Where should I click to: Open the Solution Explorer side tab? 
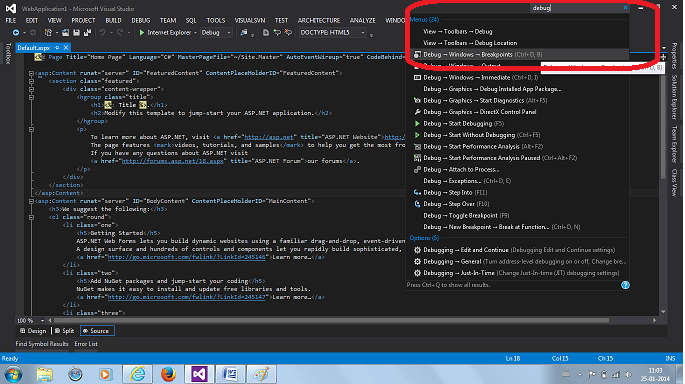tap(675, 97)
